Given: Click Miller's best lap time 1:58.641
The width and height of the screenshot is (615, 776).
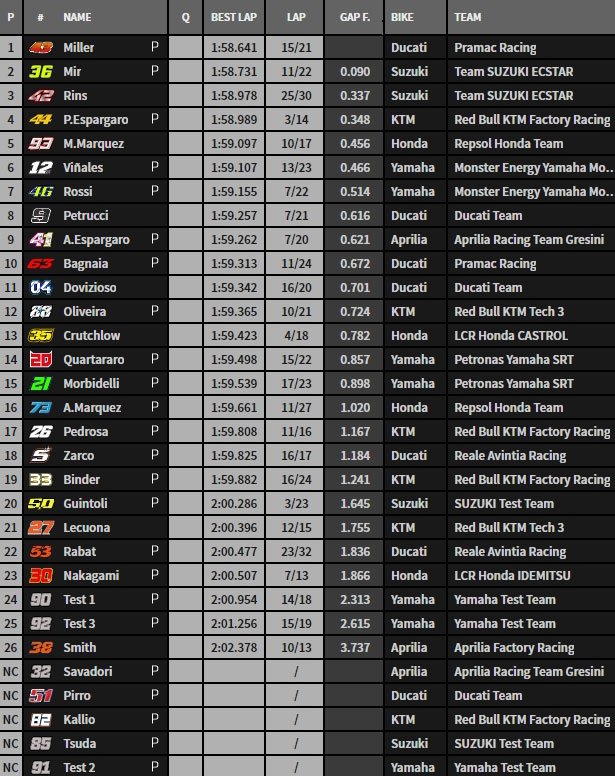Looking at the screenshot, I should 233,48.
